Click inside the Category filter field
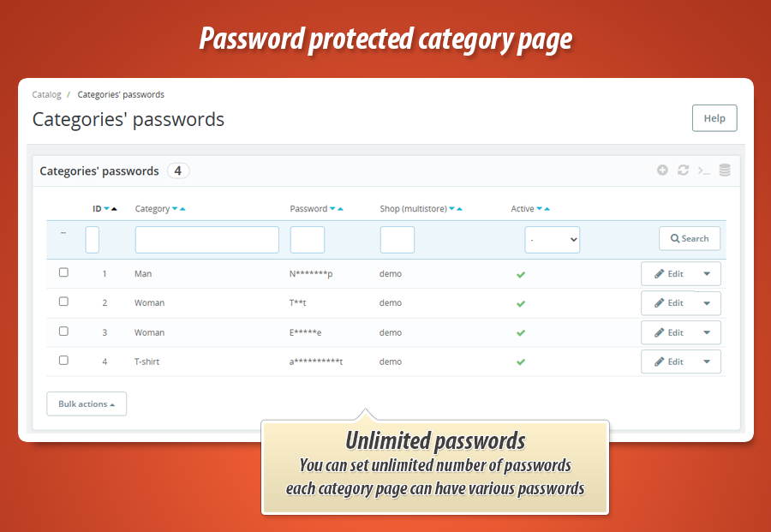Screen dimensions: 771x532 click(206, 240)
